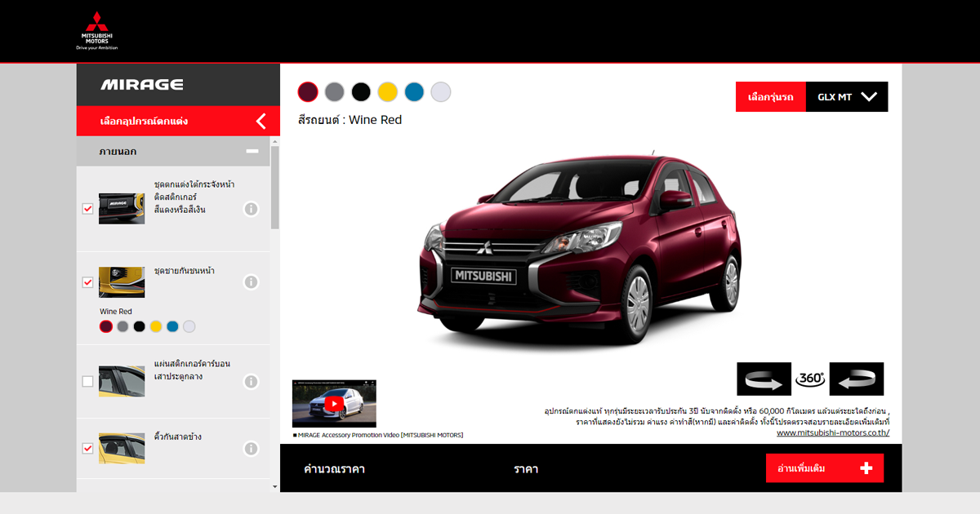The image size is (980, 514).
Task: Check the carbon pillar sticker accessory
Action: (x=88, y=381)
